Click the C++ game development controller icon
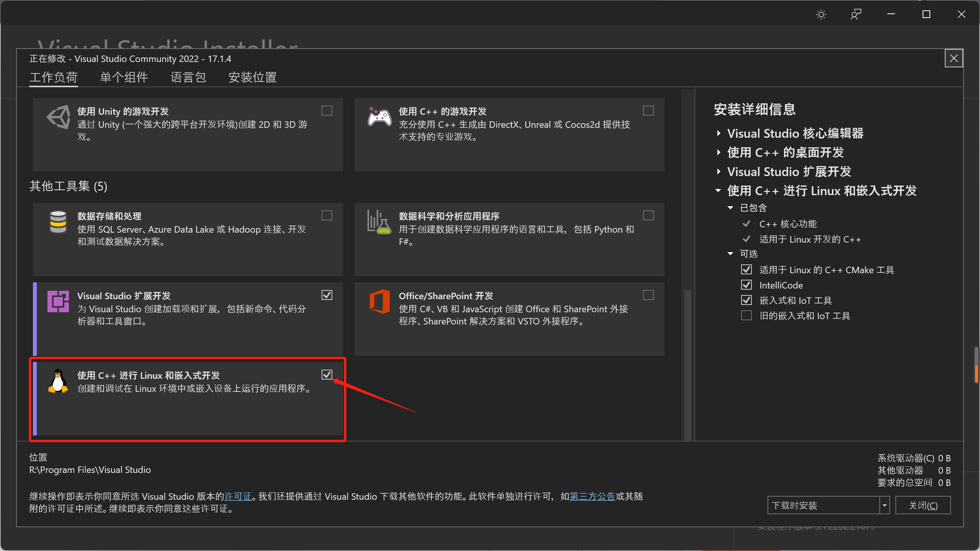 (379, 117)
